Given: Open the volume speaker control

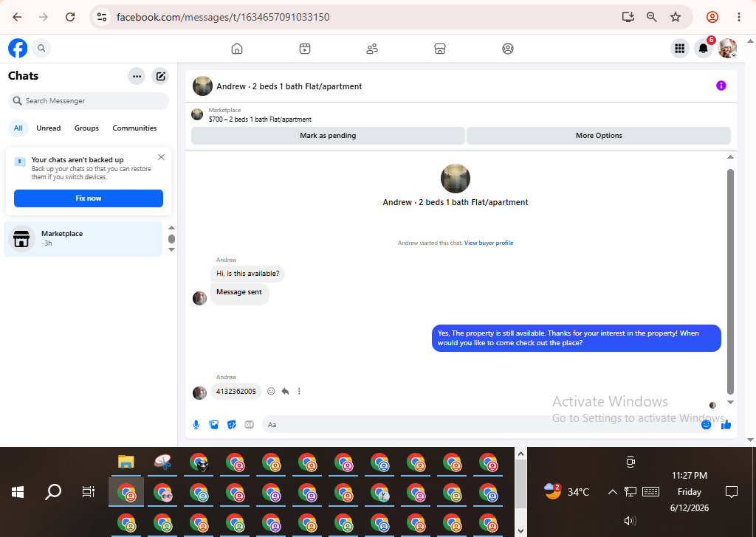Looking at the screenshot, I should click(630, 521).
